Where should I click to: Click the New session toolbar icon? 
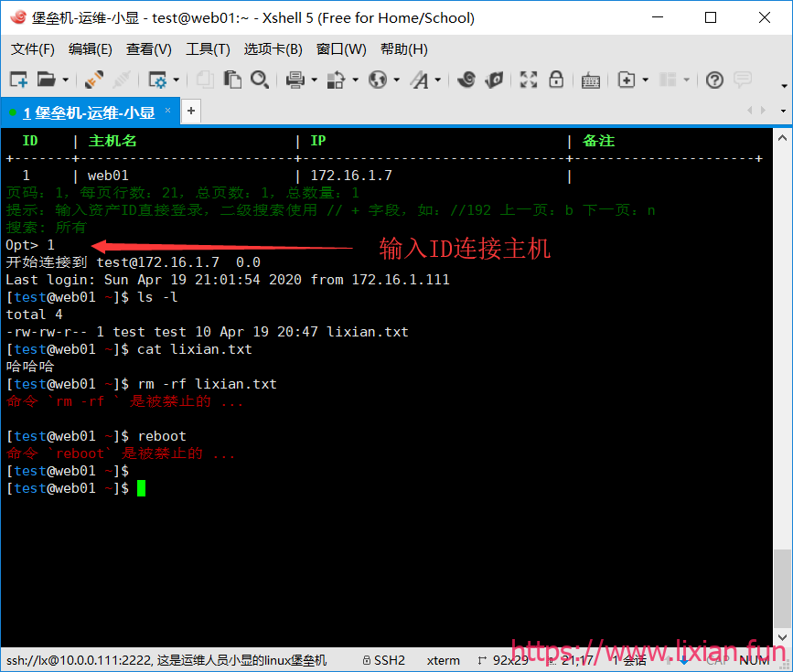point(18,80)
